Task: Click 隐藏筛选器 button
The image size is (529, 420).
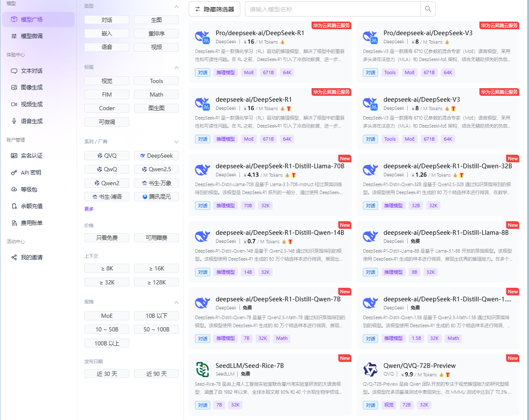Action: [214, 9]
